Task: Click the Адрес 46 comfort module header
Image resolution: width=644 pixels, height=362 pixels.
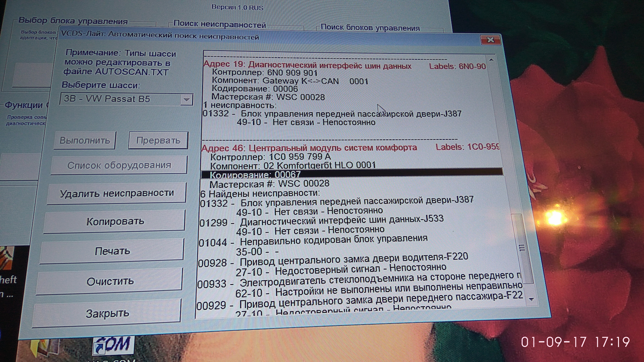Action: (x=309, y=148)
